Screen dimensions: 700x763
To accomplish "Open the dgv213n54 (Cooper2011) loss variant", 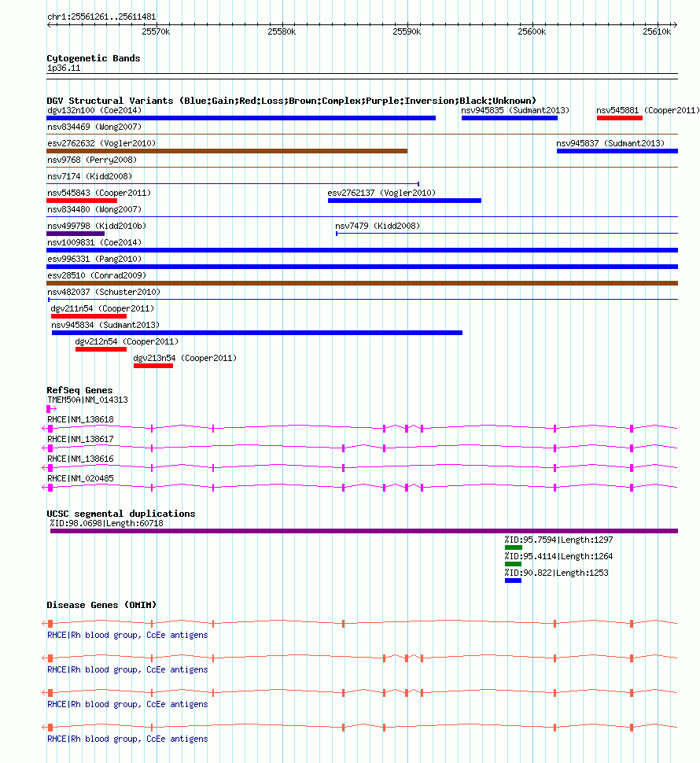I will [x=153, y=367].
